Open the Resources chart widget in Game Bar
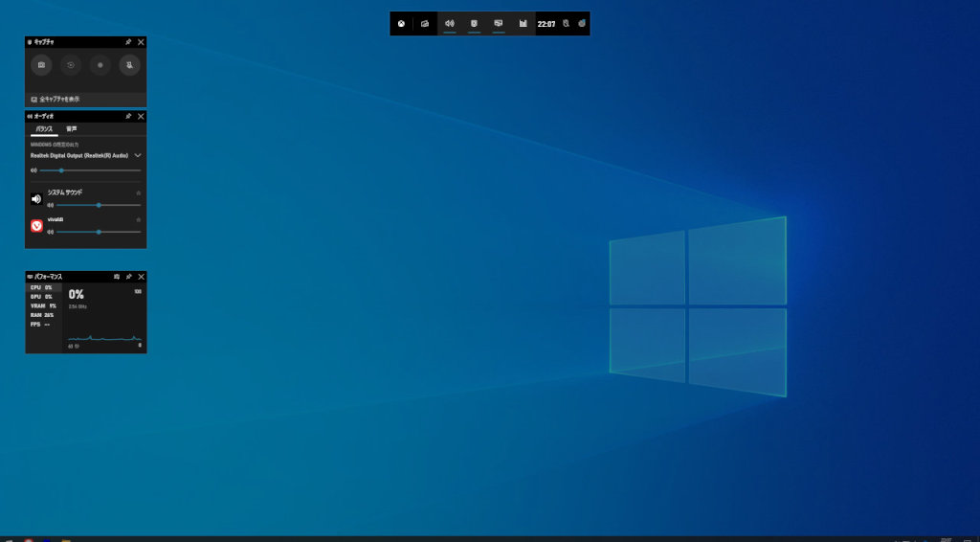 [x=523, y=24]
